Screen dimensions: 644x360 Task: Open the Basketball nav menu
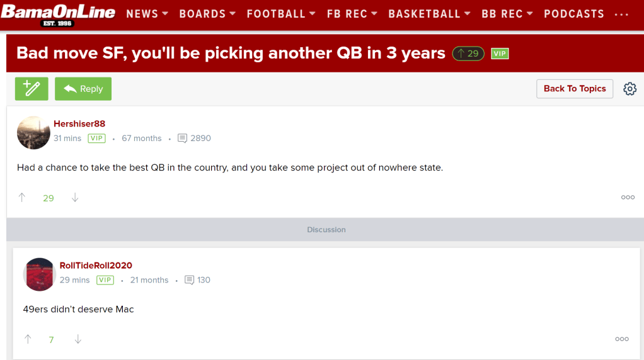pyautogui.click(x=429, y=14)
